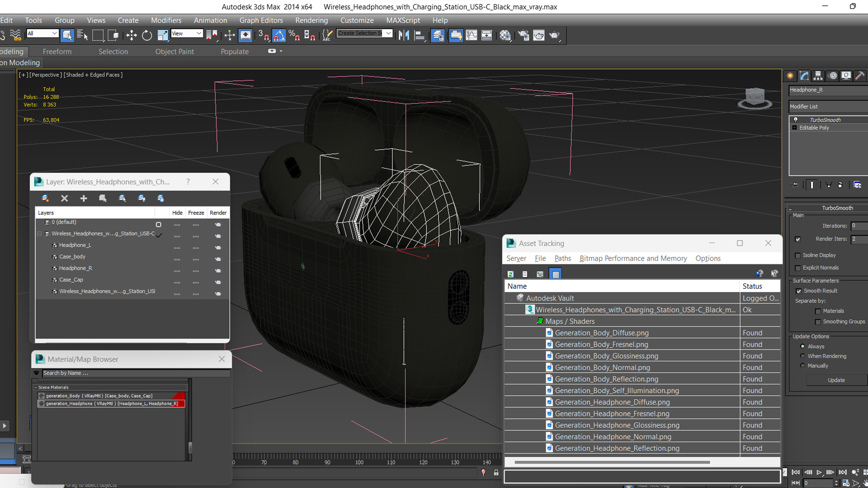
Task: Refresh the Asset Tracking list
Action: click(x=510, y=274)
